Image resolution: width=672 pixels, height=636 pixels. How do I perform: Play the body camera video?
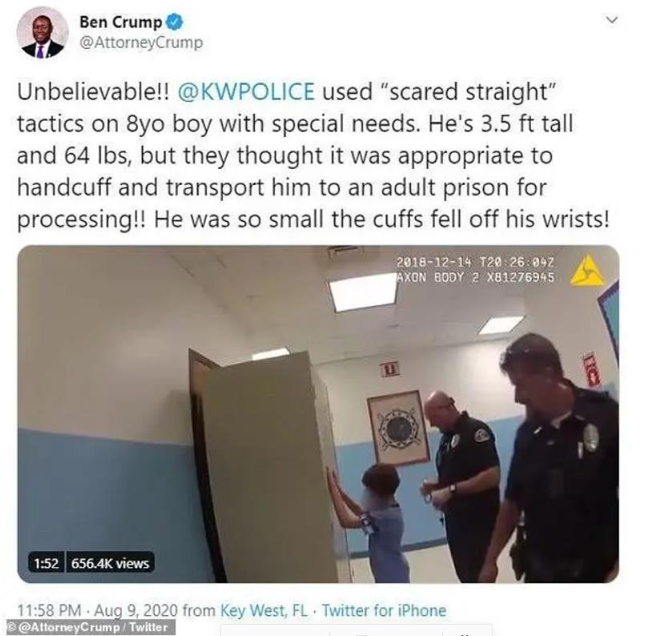coord(318,414)
